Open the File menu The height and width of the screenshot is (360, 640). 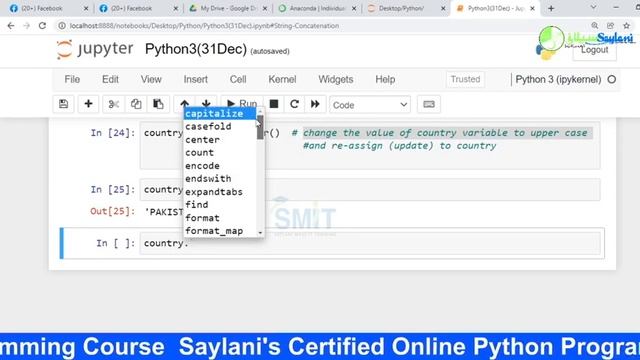pyautogui.click(x=72, y=79)
